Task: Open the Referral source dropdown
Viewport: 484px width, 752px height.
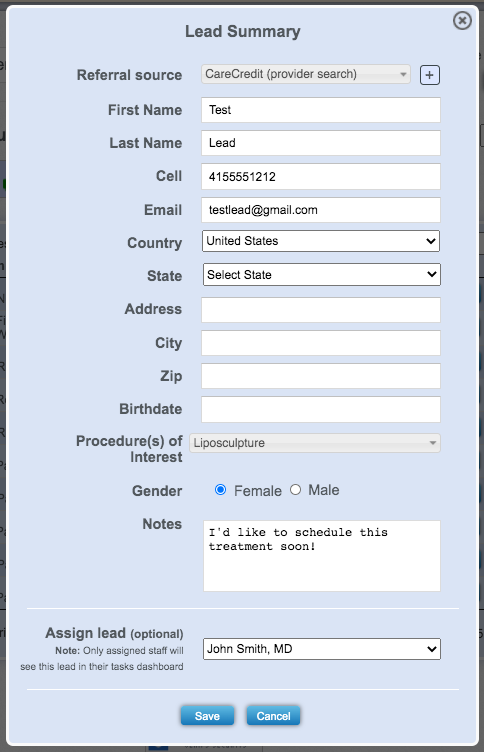Action: point(306,74)
